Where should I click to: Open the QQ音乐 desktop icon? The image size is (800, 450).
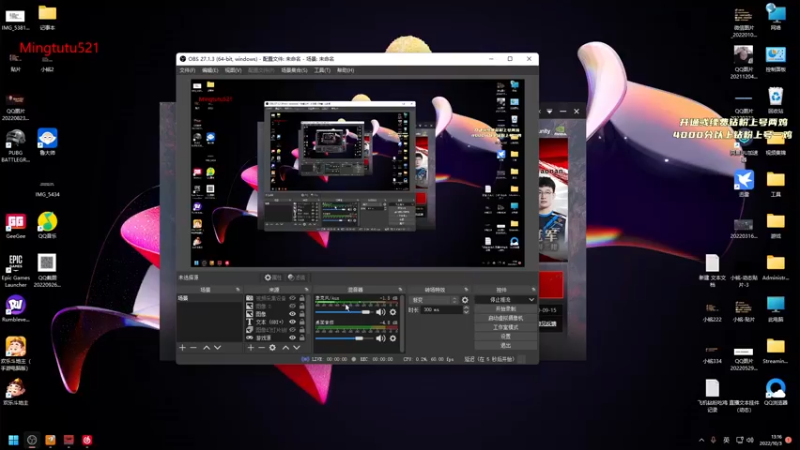click(x=47, y=226)
